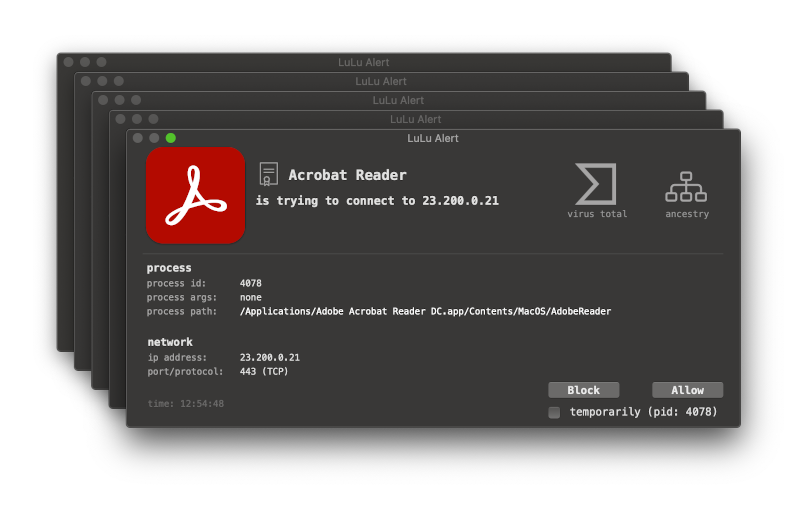Click the Acrobat Reader process name heading
The image size is (800, 510).
click(347, 175)
